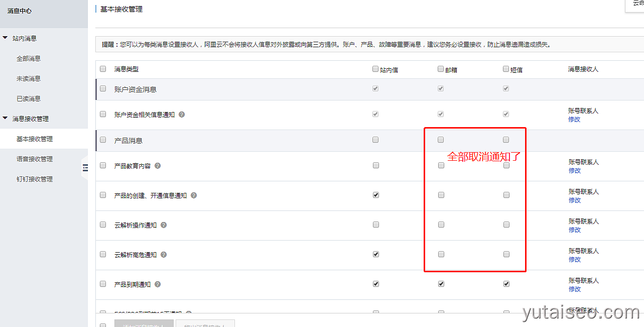
Task: Open 语音接收管理 in the sidebar
Action: [35, 159]
